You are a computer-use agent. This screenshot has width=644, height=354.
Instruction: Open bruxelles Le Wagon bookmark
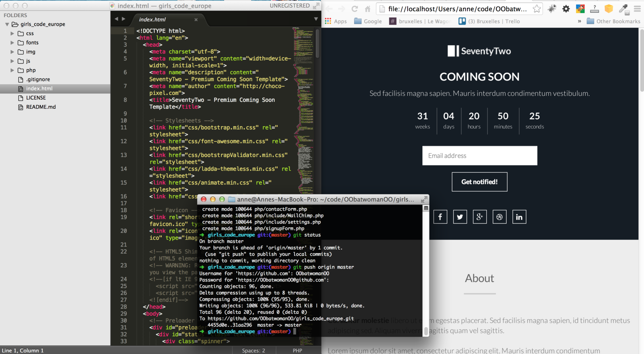coord(420,21)
